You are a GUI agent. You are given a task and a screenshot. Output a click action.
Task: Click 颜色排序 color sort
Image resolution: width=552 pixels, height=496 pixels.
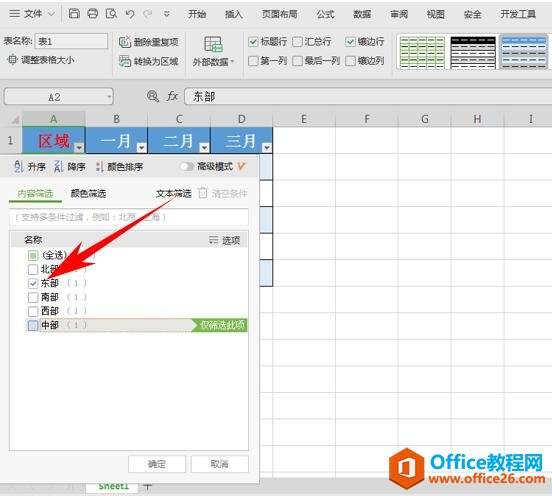(119, 167)
